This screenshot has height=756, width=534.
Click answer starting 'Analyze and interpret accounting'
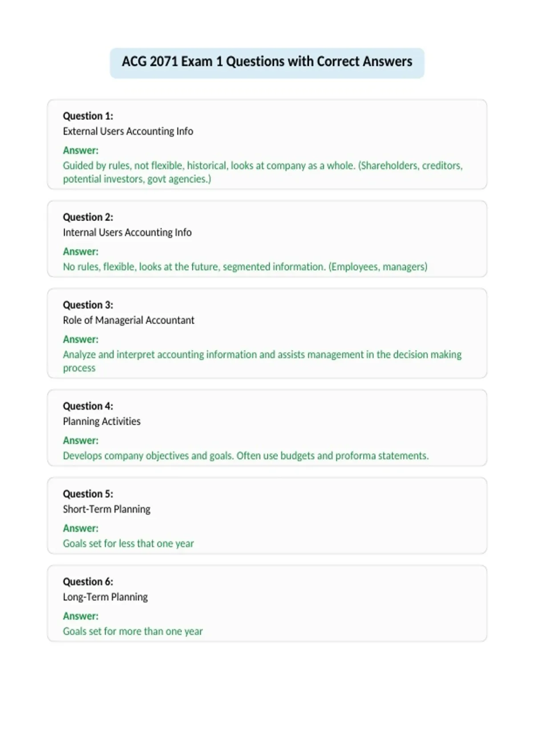click(262, 361)
